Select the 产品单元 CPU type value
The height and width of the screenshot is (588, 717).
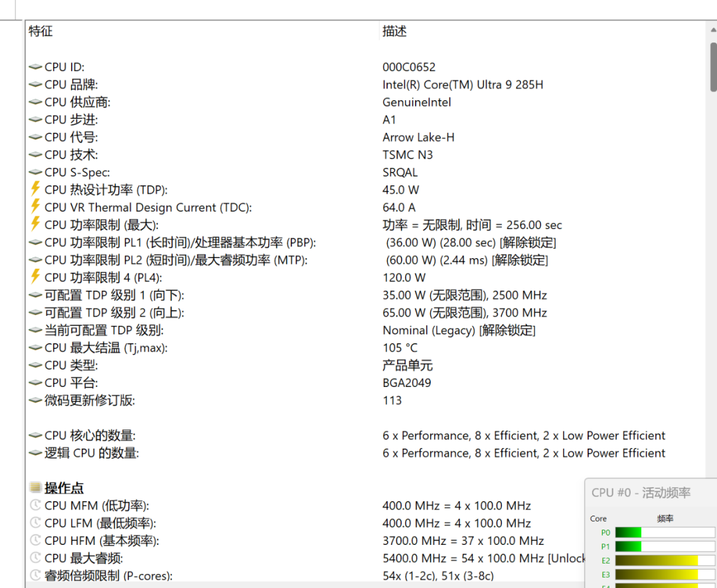point(408,365)
